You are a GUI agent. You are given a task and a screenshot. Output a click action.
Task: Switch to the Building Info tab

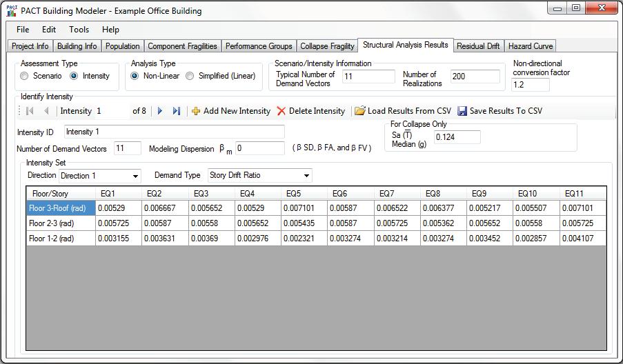(x=77, y=46)
